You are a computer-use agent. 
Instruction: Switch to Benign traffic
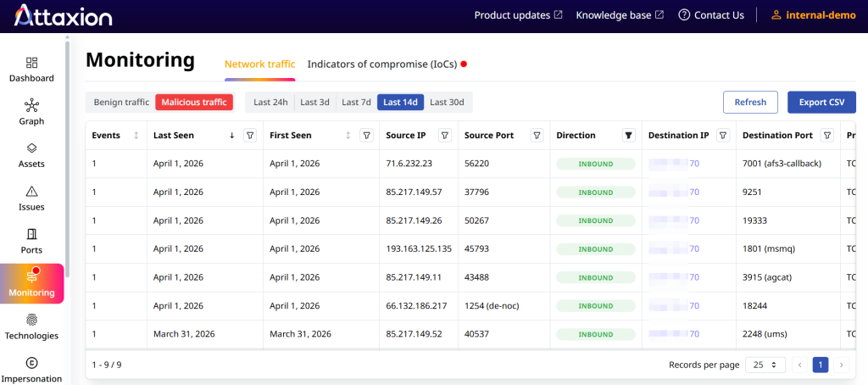point(122,102)
